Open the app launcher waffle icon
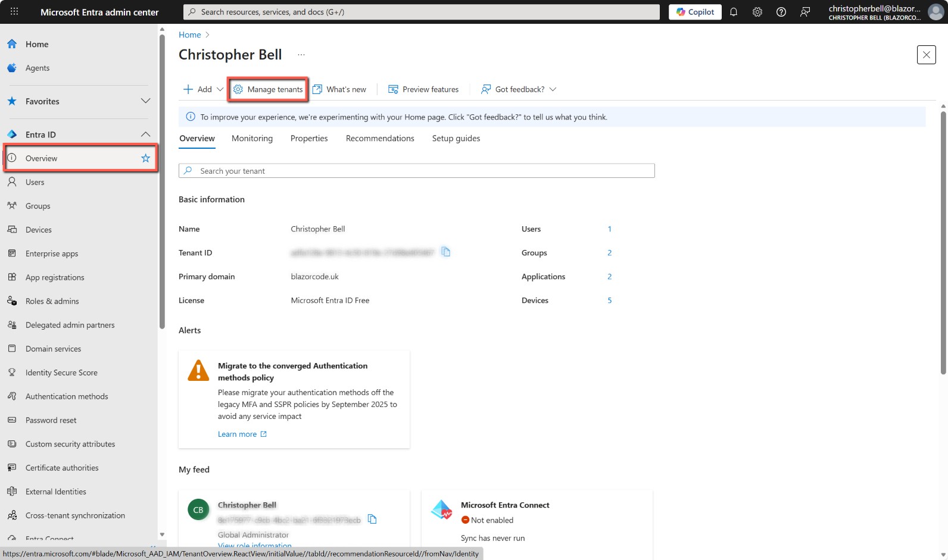The image size is (948, 560). tap(14, 12)
